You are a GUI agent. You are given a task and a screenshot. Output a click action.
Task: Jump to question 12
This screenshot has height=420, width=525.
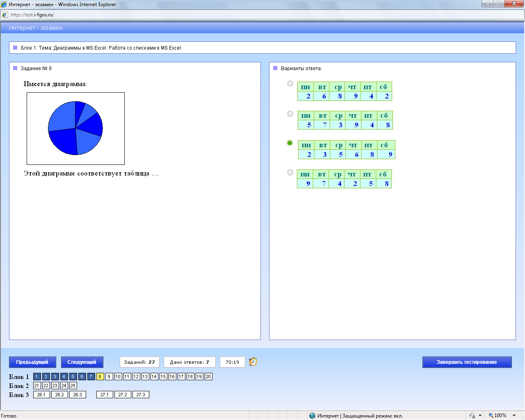(x=136, y=377)
